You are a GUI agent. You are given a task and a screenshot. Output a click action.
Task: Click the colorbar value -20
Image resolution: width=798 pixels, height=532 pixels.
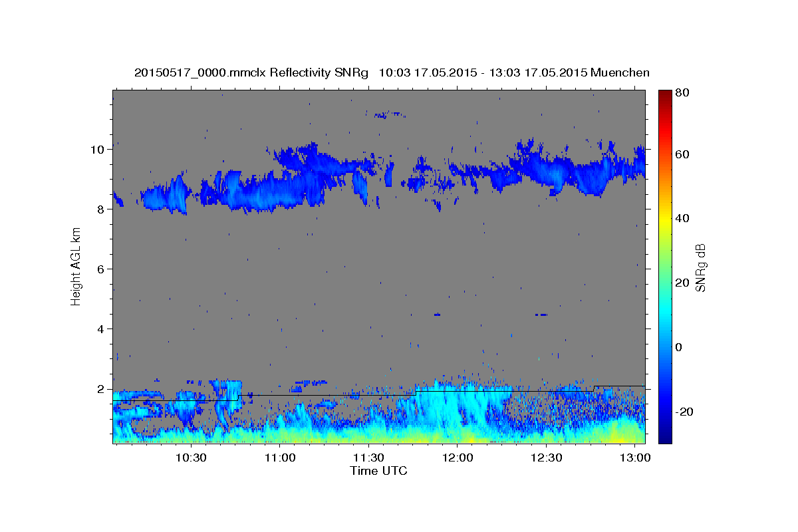pos(684,412)
